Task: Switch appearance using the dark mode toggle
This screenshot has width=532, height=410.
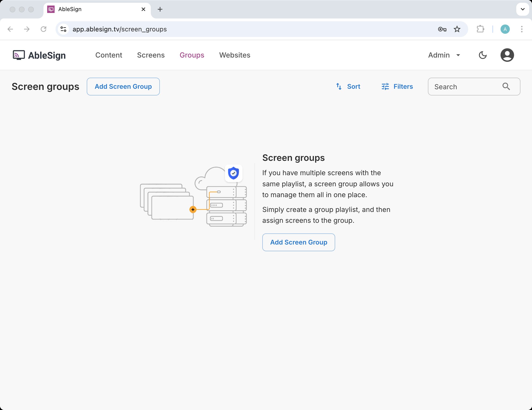Action: coord(483,55)
